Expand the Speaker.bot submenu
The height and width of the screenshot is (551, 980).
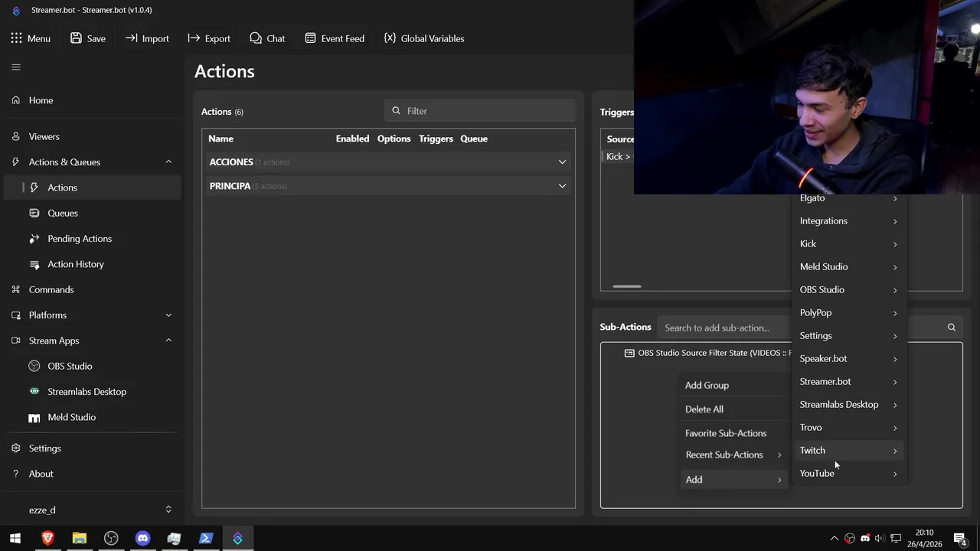click(848, 358)
